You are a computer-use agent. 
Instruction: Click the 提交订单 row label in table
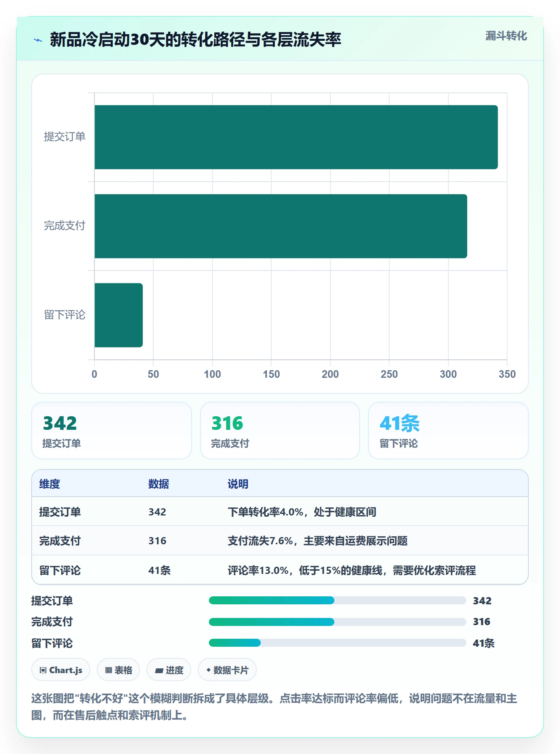pos(60,512)
